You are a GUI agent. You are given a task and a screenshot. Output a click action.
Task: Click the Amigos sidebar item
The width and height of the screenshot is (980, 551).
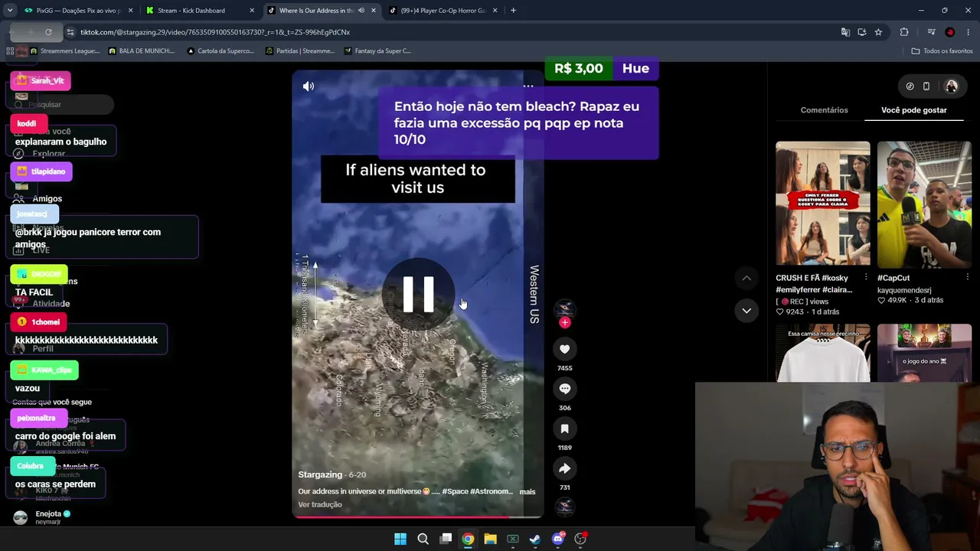(47, 199)
